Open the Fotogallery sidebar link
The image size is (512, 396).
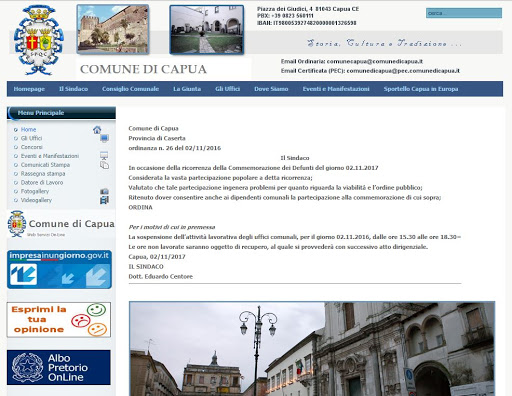coord(35,191)
